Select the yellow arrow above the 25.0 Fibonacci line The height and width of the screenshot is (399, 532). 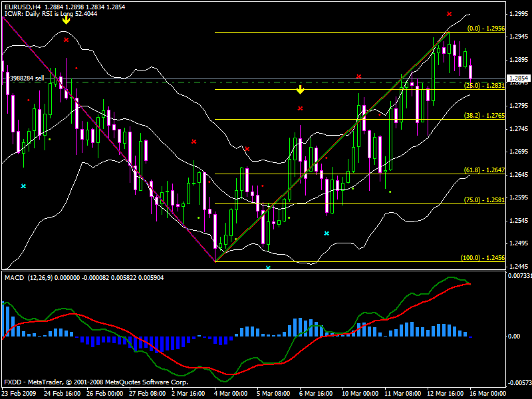pyautogui.click(x=300, y=89)
